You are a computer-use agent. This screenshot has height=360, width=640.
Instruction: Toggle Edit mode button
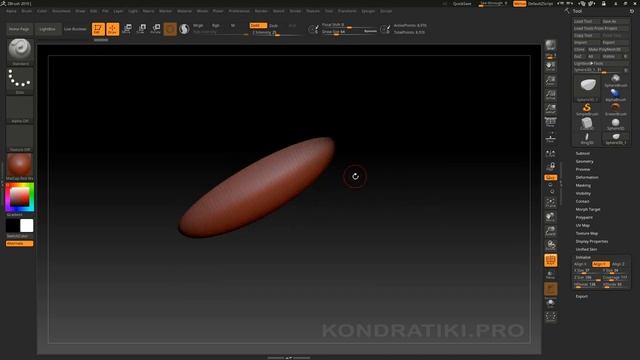coord(98,29)
